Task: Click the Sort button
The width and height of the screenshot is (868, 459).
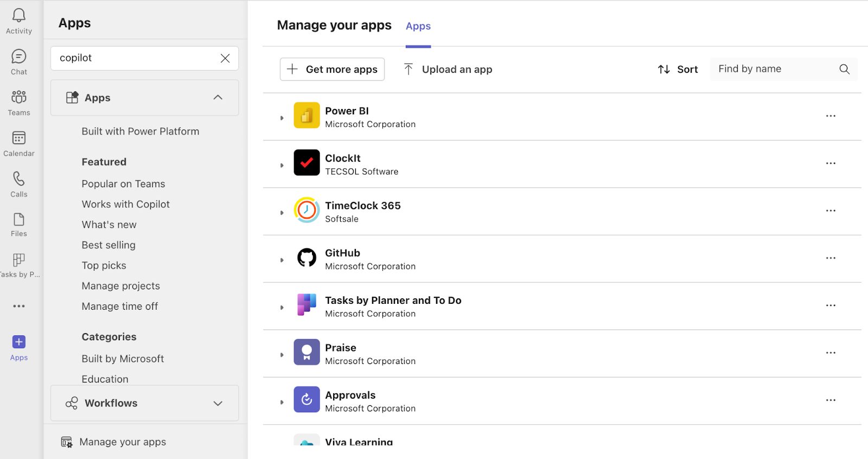Action: click(678, 69)
